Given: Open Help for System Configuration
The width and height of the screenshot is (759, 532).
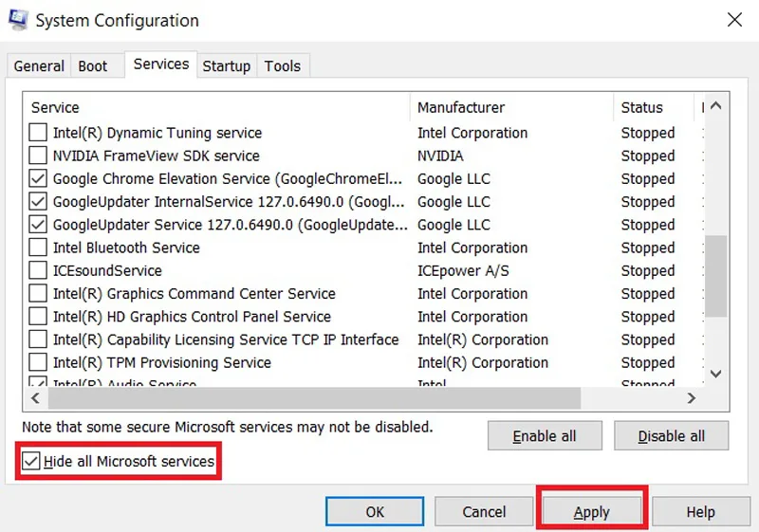Looking at the screenshot, I should coord(700,511).
